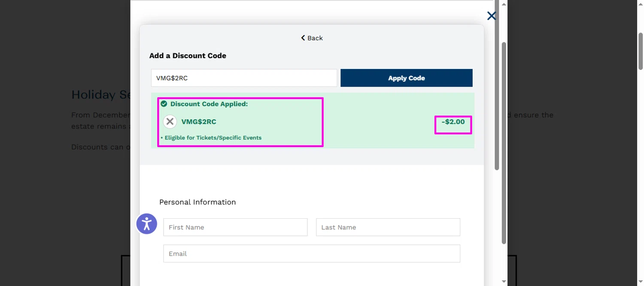This screenshot has width=644, height=286.
Task: Click the Personal Information heading
Action: pos(197,202)
